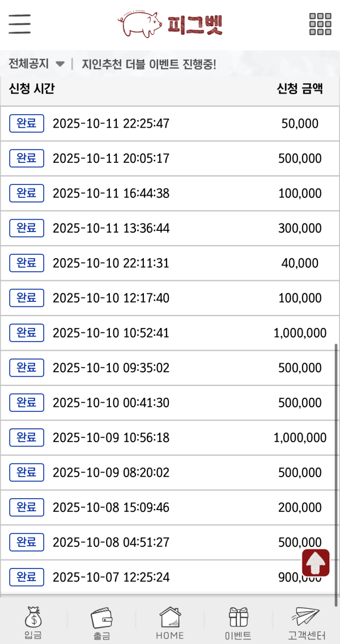Open the 지인추천 더블 이벤트 notice
340x644 pixels.
[149, 64]
